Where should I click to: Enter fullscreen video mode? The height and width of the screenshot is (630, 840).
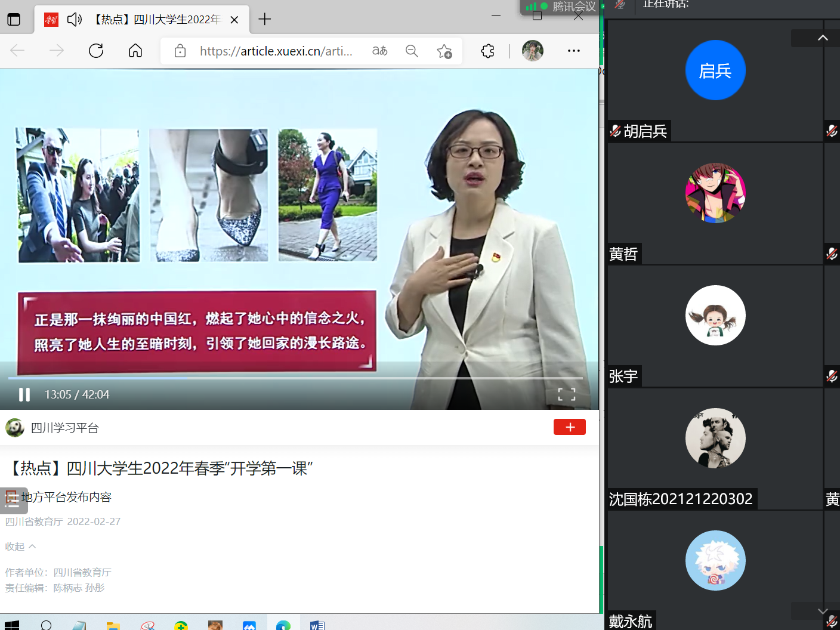click(x=566, y=394)
